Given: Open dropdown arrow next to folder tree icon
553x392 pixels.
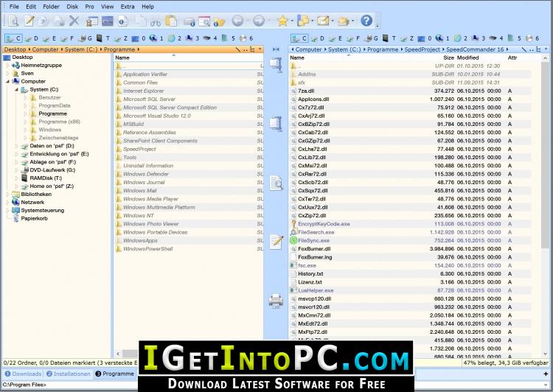Looking at the screenshot, I should coord(312,21).
